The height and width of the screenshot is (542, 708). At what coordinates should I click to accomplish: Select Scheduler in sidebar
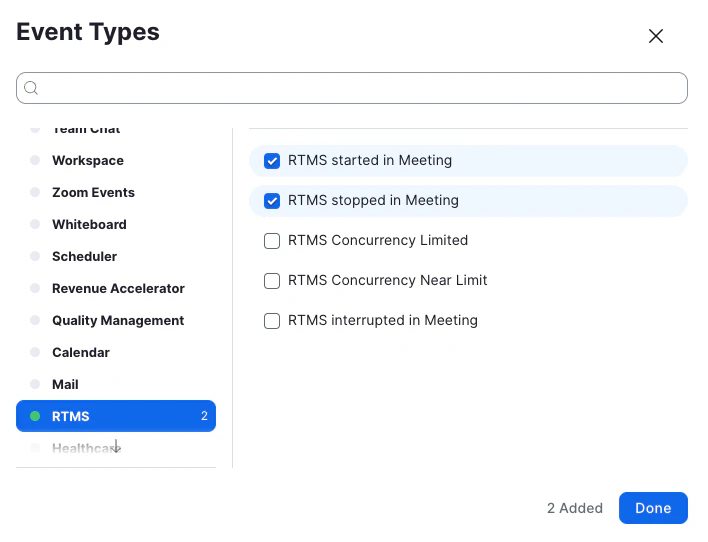[84, 257]
